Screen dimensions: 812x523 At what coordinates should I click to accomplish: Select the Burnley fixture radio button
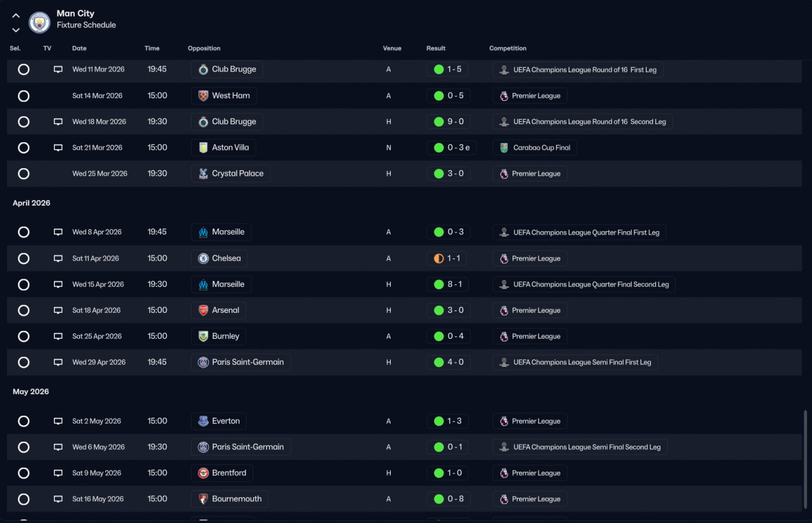23,336
